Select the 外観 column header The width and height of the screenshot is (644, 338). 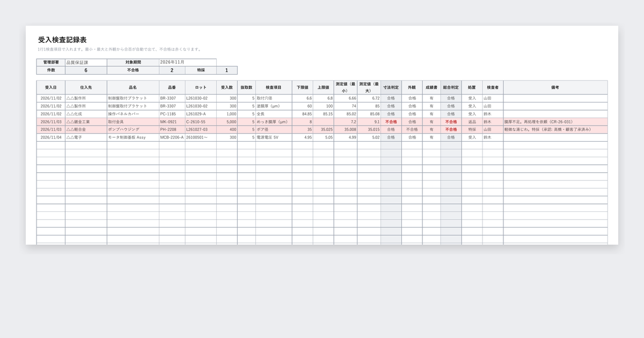412,87
